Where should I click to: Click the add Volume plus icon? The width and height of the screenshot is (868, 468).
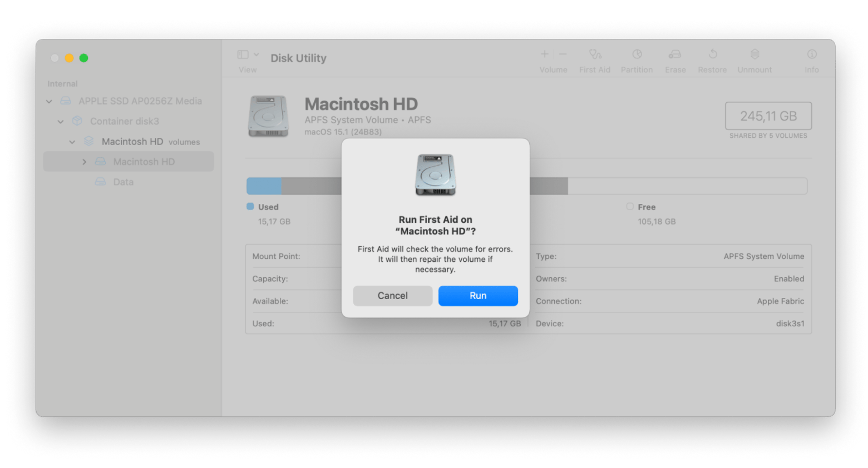(x=544, y=54)
